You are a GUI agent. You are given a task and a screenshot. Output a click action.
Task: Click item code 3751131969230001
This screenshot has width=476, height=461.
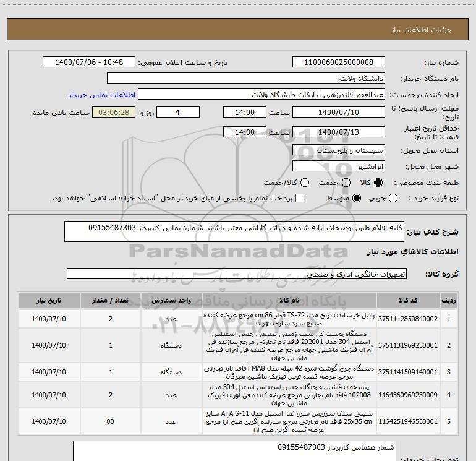(408, 345)
